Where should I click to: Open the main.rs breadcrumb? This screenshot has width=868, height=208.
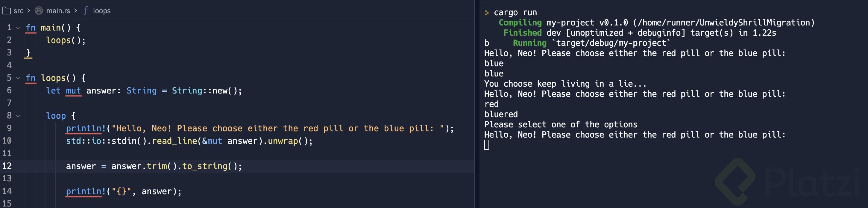(x=58, y=11)
